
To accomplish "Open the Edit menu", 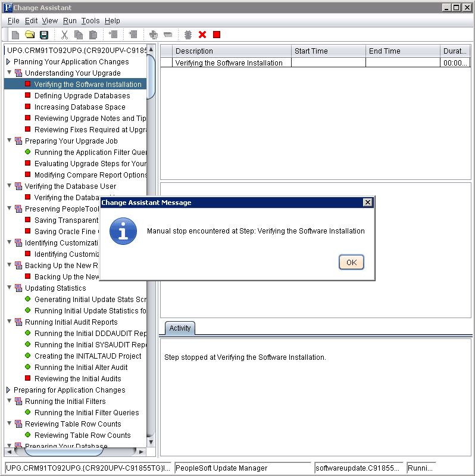I will click(x=31, y=21).
